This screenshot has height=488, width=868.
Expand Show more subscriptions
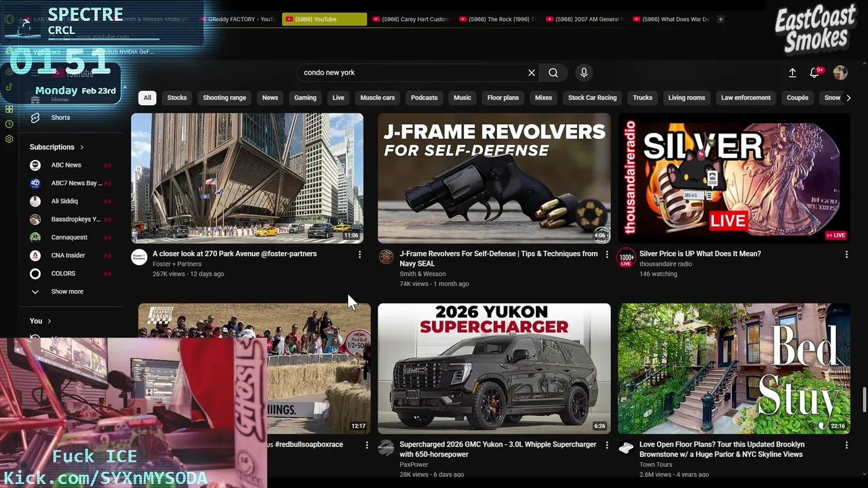[x=67, y=291]
